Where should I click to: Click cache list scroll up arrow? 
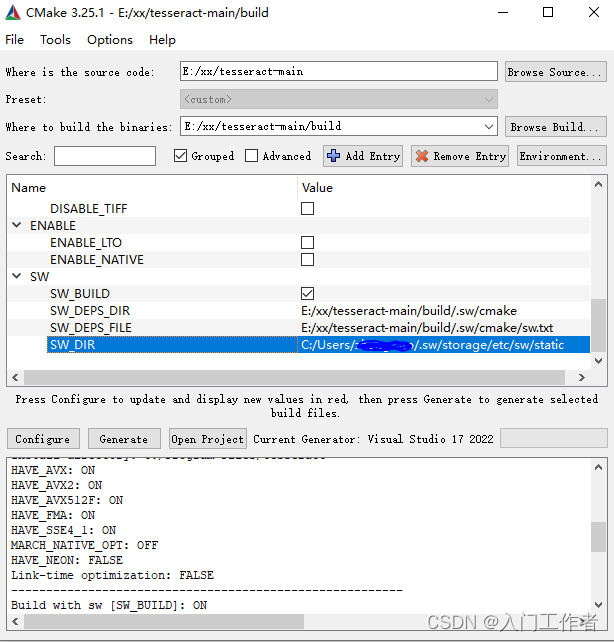[x=598, y=184]
